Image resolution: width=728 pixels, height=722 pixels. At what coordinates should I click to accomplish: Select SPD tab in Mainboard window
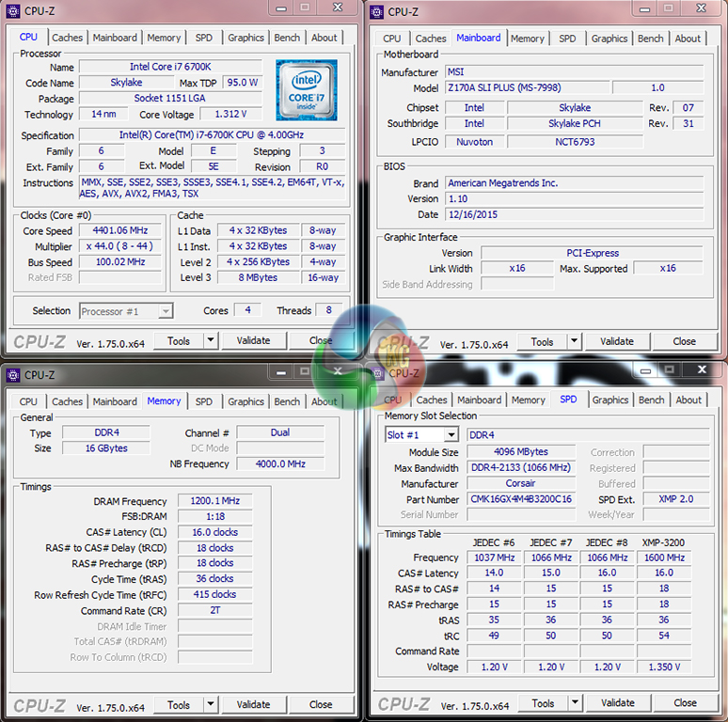(567, 39)
